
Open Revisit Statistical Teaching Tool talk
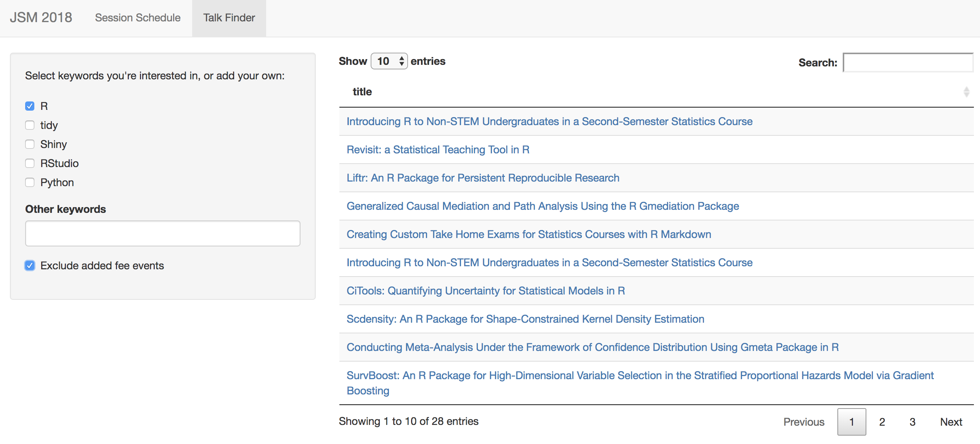438,150
